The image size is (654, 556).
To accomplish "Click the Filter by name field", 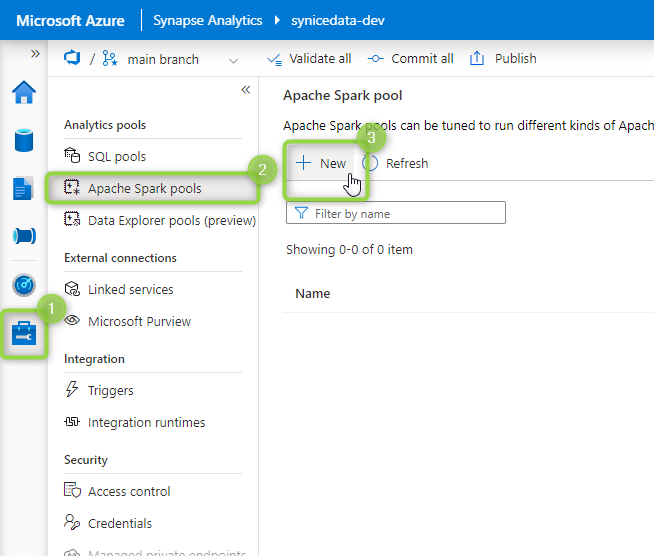I will tap(396, 213).
